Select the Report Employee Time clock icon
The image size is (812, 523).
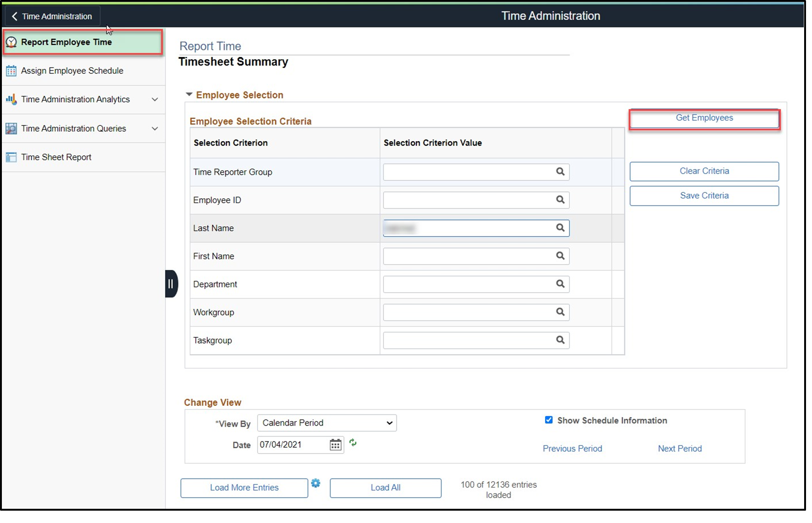11,42
